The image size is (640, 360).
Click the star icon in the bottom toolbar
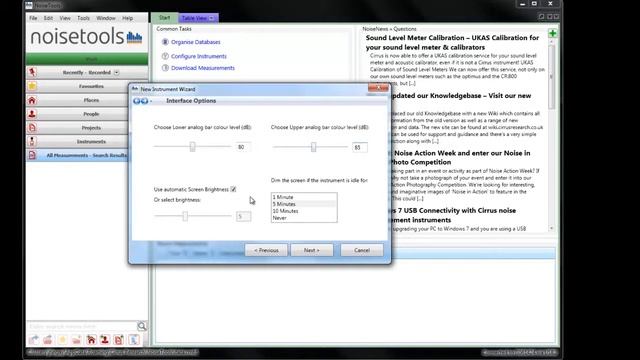point(62,340)
